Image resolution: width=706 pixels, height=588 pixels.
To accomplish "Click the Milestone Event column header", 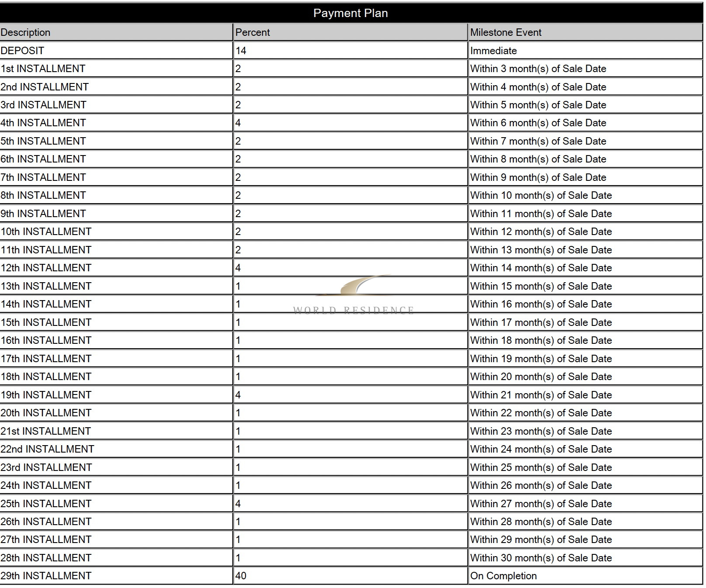I will [x=585, y=32].
